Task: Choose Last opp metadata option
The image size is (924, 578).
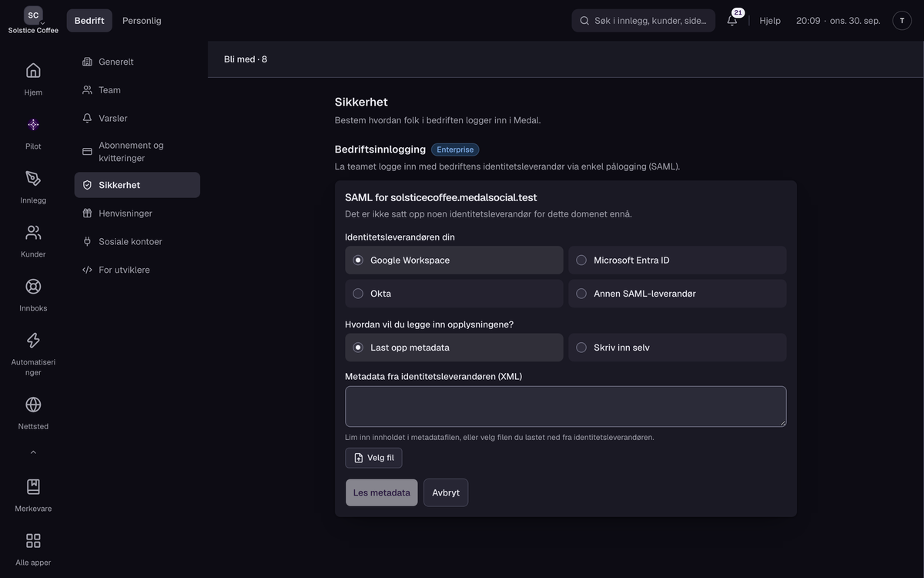Action: (454, 348)
